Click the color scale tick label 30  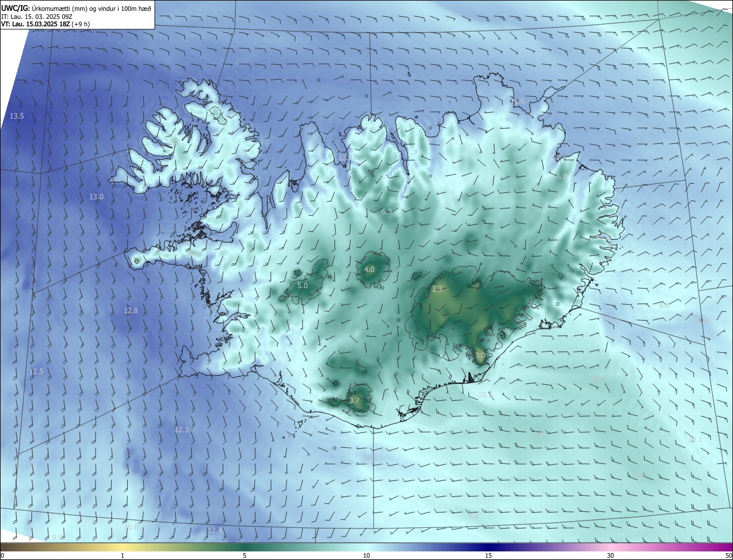pos(610,555)
